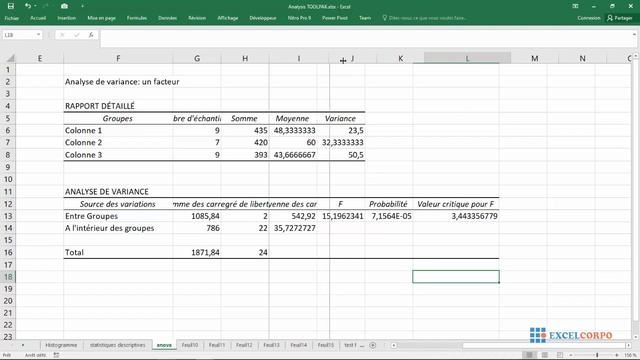Select row 13 header

click(x=8, y=216)
